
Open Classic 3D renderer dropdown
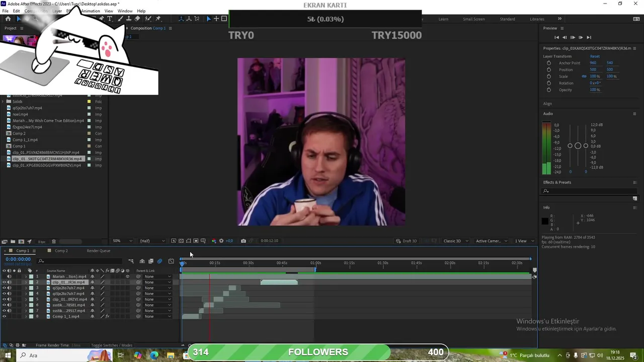coord(455,241)
